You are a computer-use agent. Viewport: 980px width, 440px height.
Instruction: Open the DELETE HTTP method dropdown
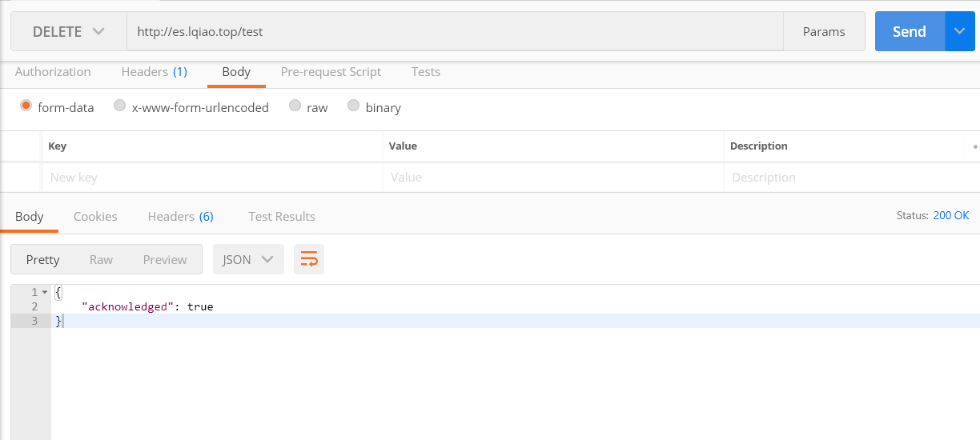click(x=69, y=32)
